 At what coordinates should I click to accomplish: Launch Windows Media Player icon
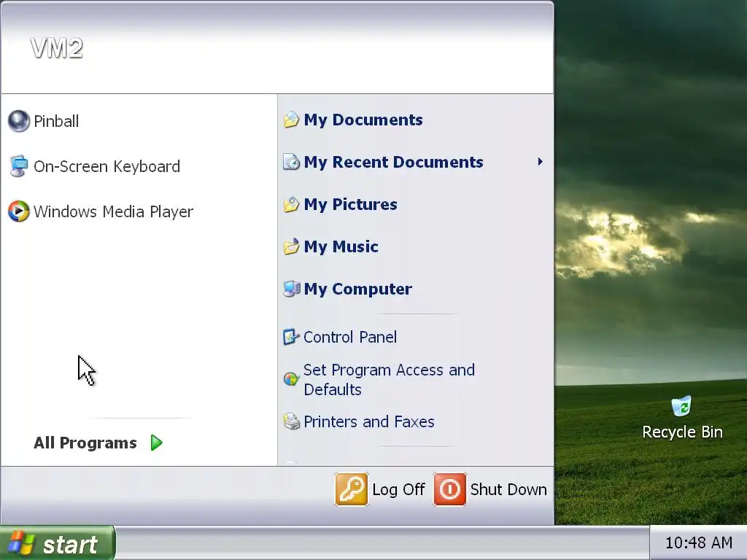pyautogui.click(x=18, y=211)
